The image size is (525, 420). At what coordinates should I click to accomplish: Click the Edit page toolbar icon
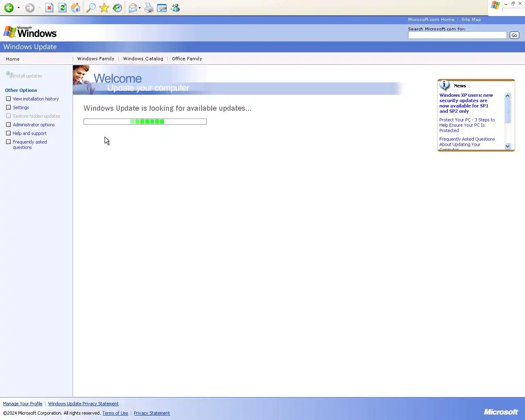[x=162, y=8]
